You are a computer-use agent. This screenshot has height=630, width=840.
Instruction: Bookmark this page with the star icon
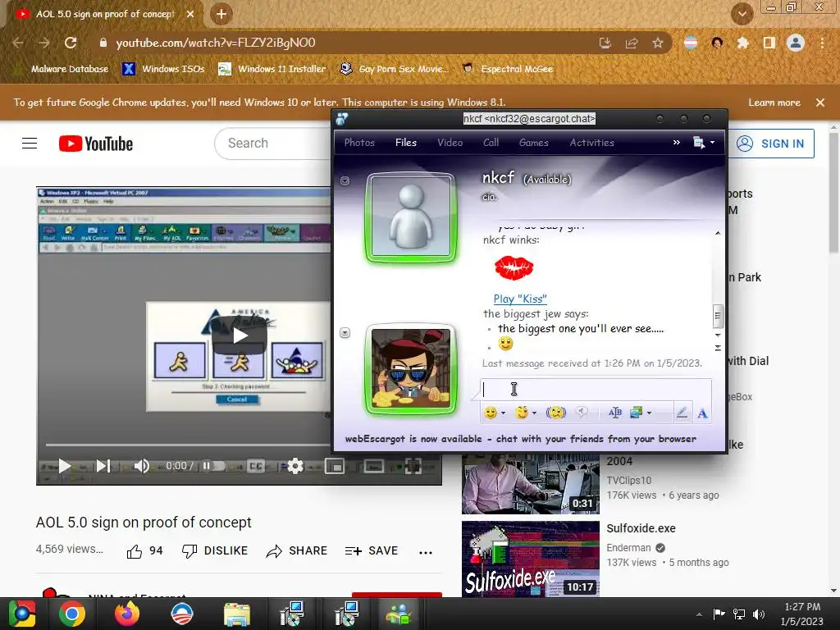coord(658,43)
